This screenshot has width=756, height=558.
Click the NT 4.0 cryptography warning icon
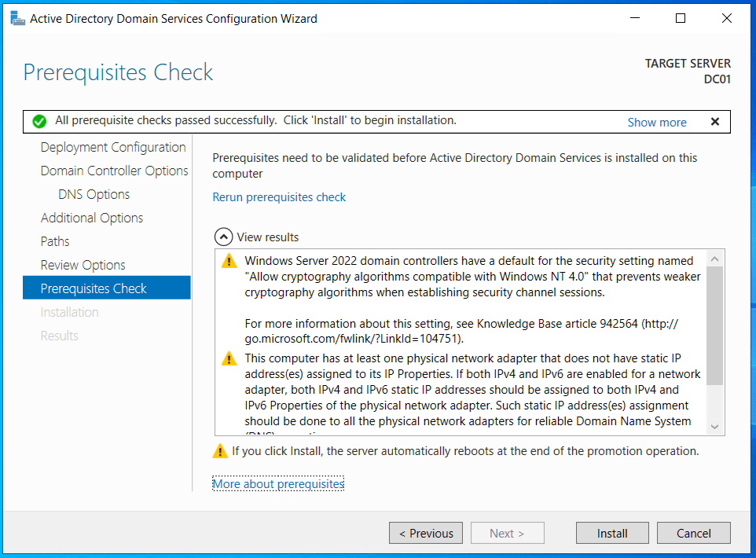pos(228,261)
